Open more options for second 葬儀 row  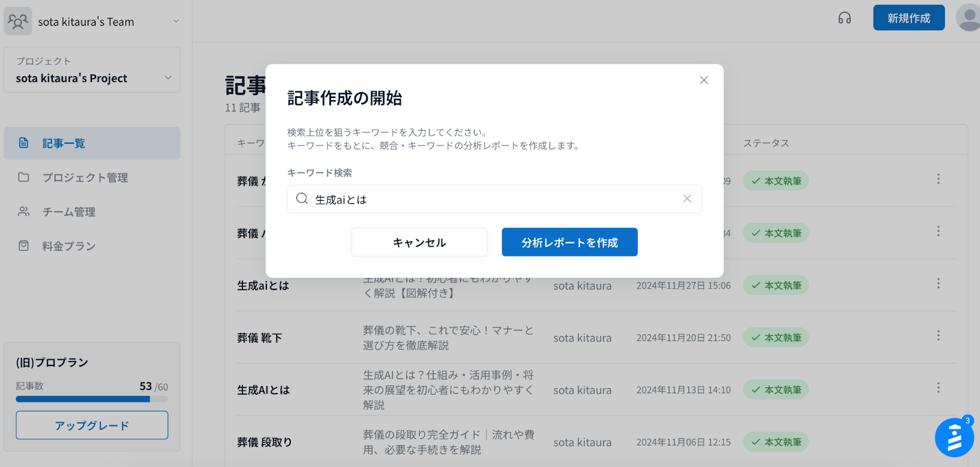point(938,231)
